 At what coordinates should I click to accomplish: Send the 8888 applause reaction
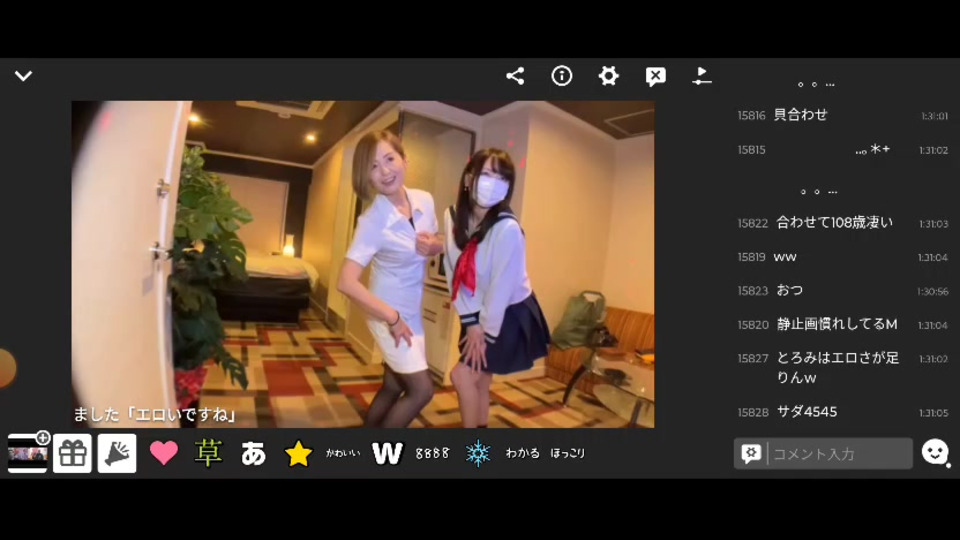432,454
